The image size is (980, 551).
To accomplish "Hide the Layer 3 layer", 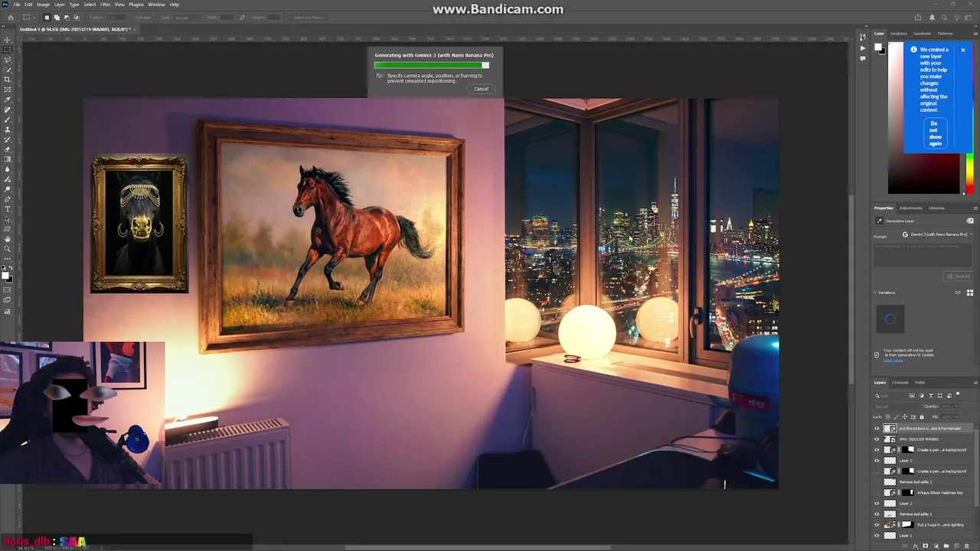I will click(x=877, y=461).
